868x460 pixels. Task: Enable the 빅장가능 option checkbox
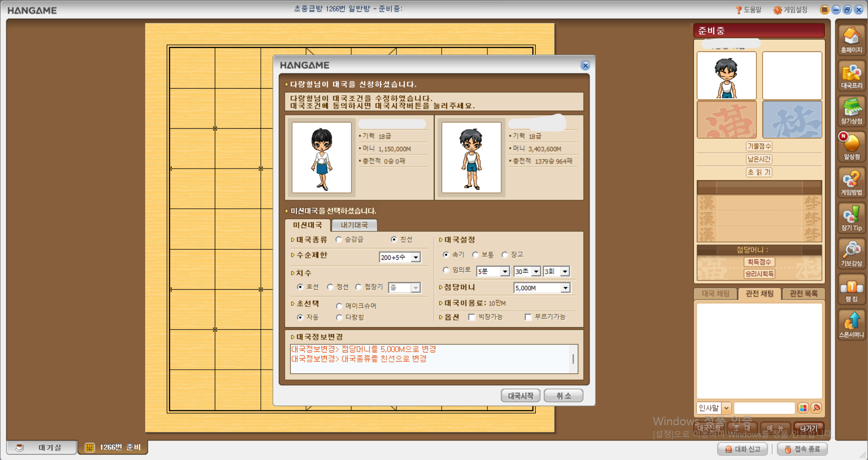point(472,317)
